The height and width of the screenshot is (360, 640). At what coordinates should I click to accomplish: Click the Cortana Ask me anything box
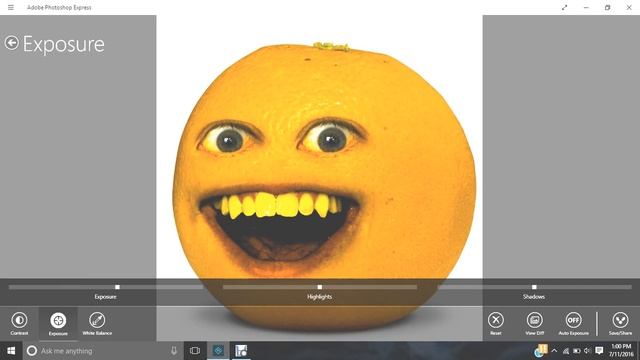[x=102, y=351]
